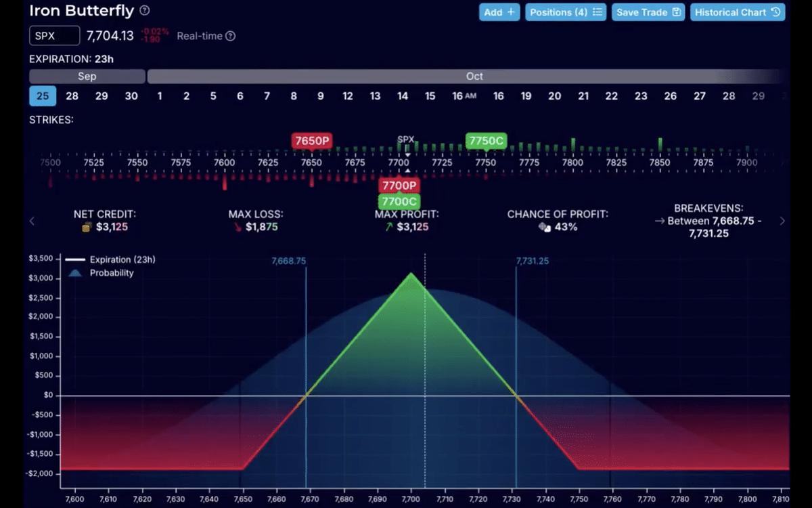Viewport: 812px width, 508px height.
Task: Select October 26 expiration
Action: [x=671, y=96]
